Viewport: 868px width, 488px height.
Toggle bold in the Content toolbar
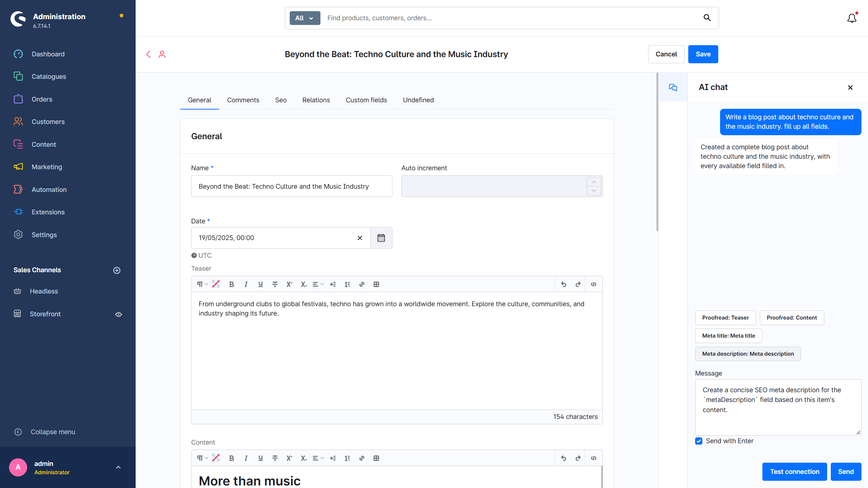[231, 458]
